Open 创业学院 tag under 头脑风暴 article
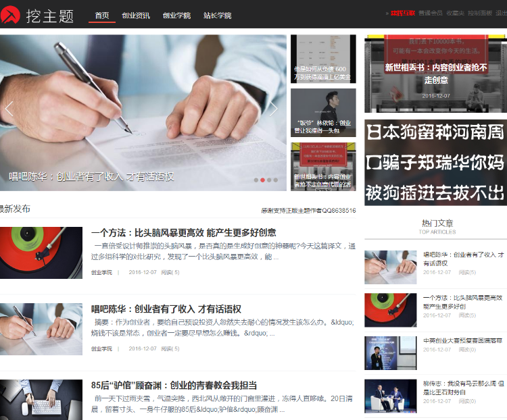 click(101, 272)
